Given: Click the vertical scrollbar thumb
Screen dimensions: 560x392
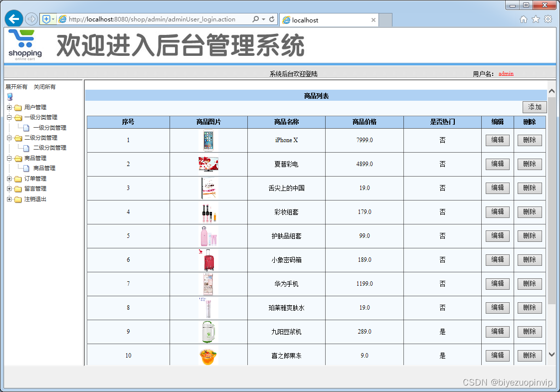Looking at the screenshot, I should click(x=552, y=200).
